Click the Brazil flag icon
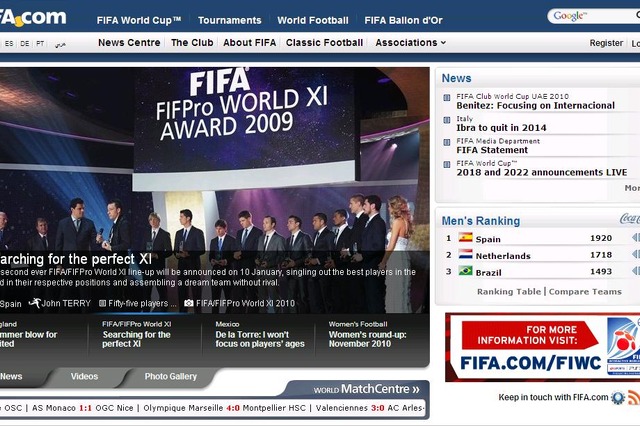The image size is (640, 426). (465, 271)
